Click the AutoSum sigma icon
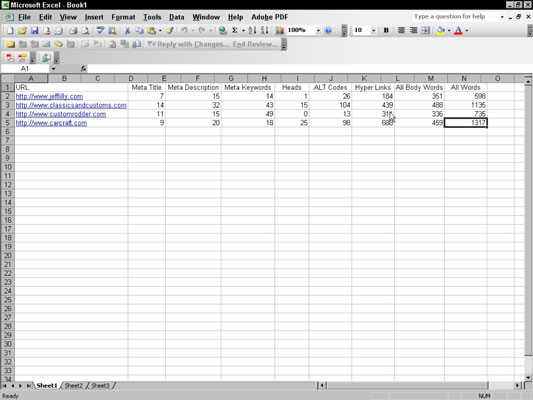Screen dimensions: 533x400 235,31
